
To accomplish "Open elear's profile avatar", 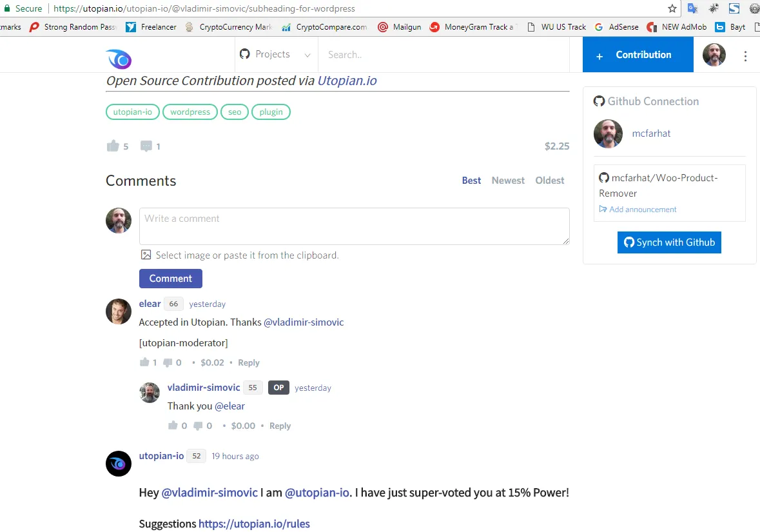I will point(118,311).
